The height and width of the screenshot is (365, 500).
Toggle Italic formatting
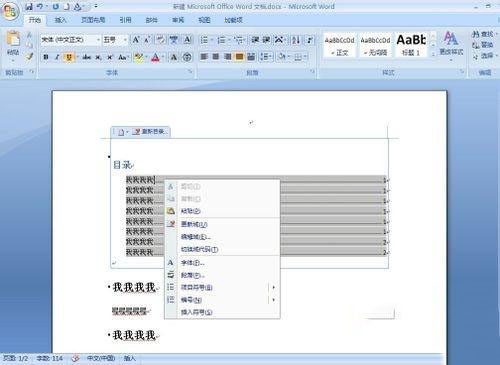tap(57, 57)
